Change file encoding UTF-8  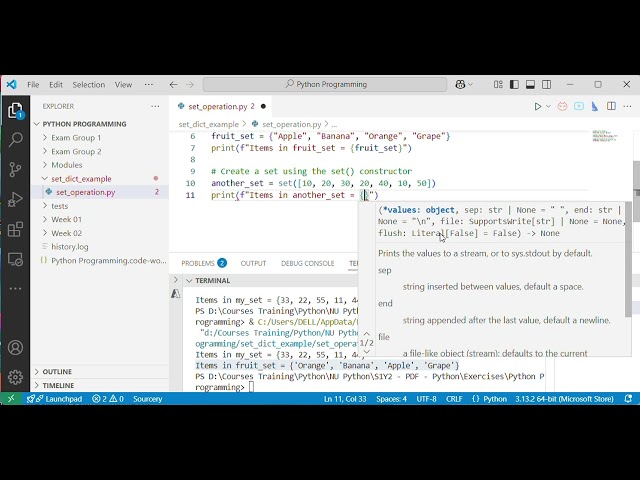[x=426, y=399]
